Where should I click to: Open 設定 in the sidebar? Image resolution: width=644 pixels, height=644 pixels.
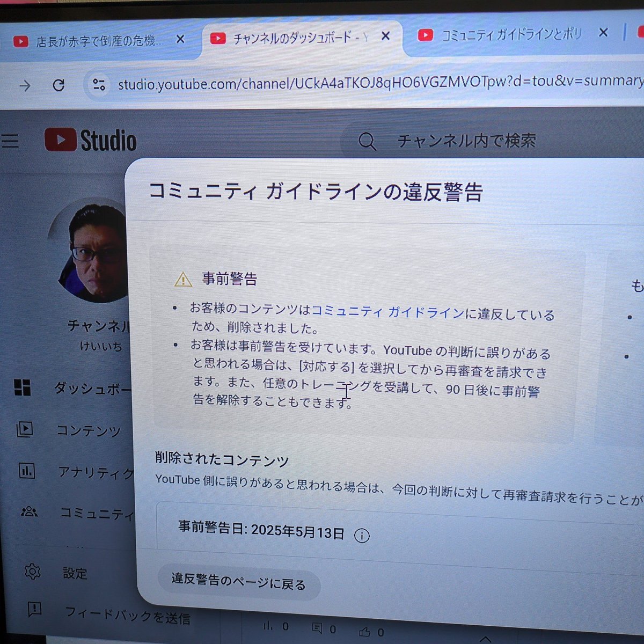pyautogui.click(x=75, y=573)
